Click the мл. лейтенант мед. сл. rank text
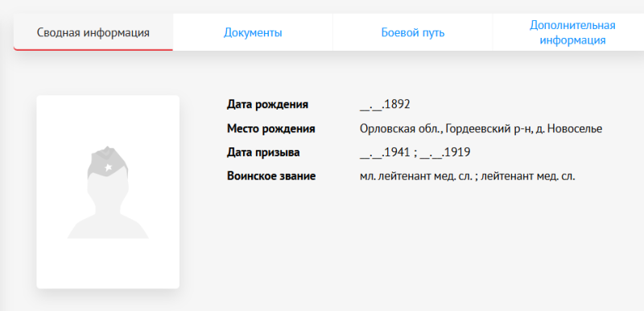 415,176
